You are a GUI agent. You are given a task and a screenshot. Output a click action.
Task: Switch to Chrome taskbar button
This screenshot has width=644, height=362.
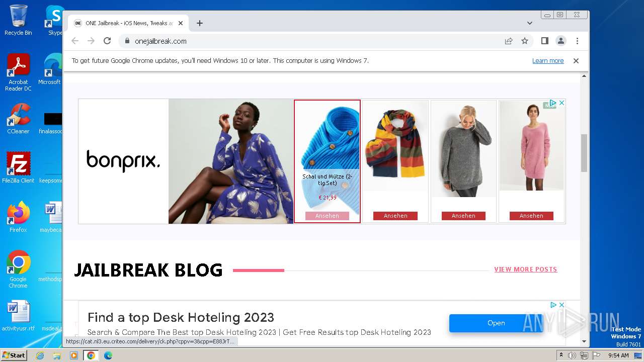91,355
